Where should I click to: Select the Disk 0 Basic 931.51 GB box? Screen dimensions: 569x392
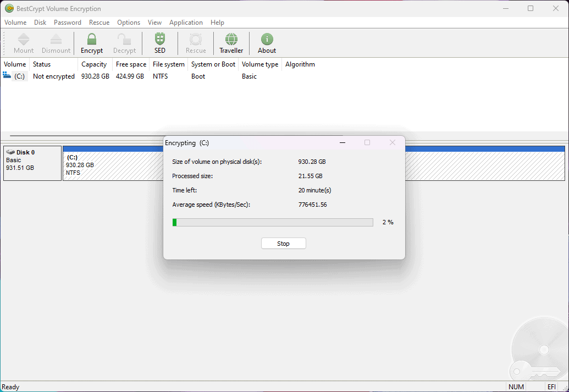(x=32, y=163)
